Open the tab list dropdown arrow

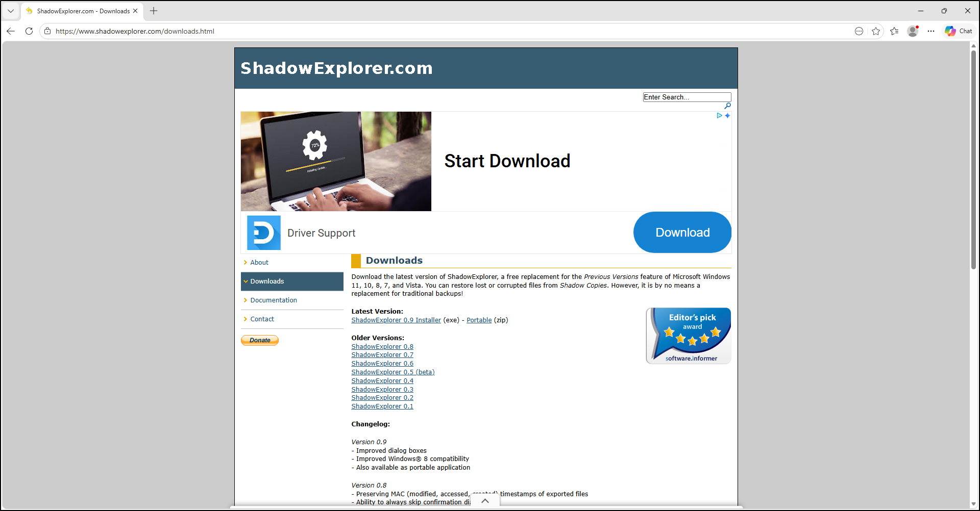11,11
